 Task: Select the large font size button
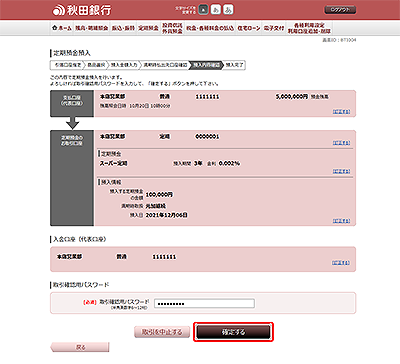pyautogui.click(x=228, y=10)
